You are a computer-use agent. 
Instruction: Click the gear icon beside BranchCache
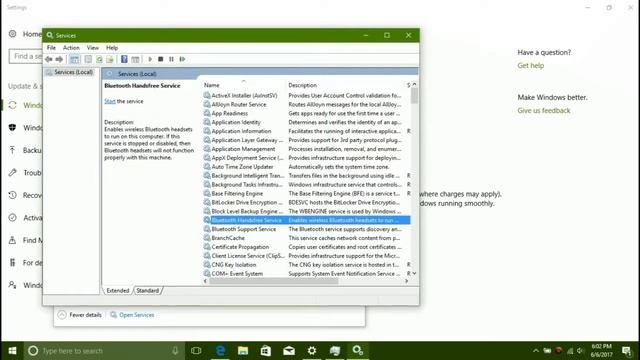207,238
